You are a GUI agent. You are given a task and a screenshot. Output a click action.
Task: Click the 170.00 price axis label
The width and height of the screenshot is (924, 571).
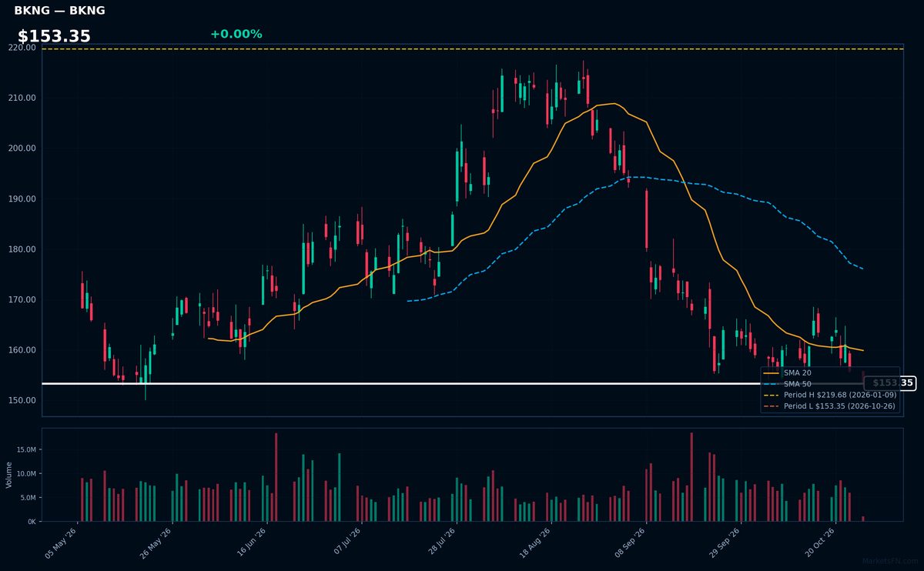[23, 299]
